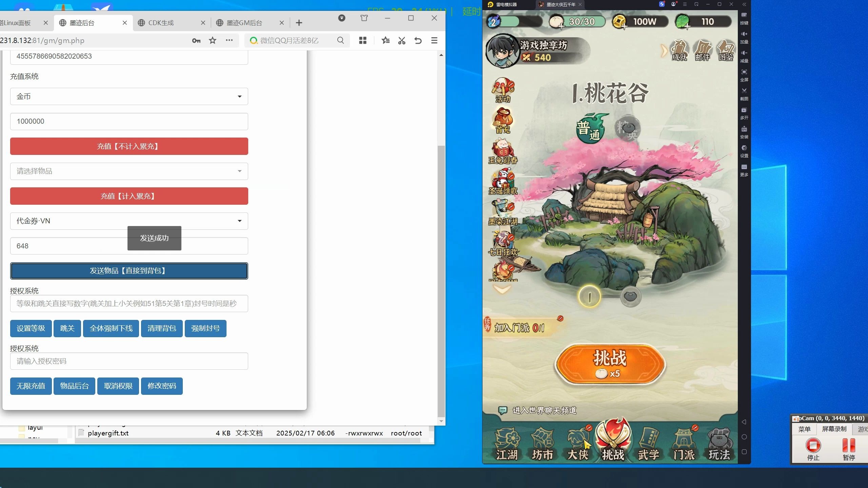Click the 请输入授权密码 input field
This screenshot has height=488, width=868.
[129, 361]
